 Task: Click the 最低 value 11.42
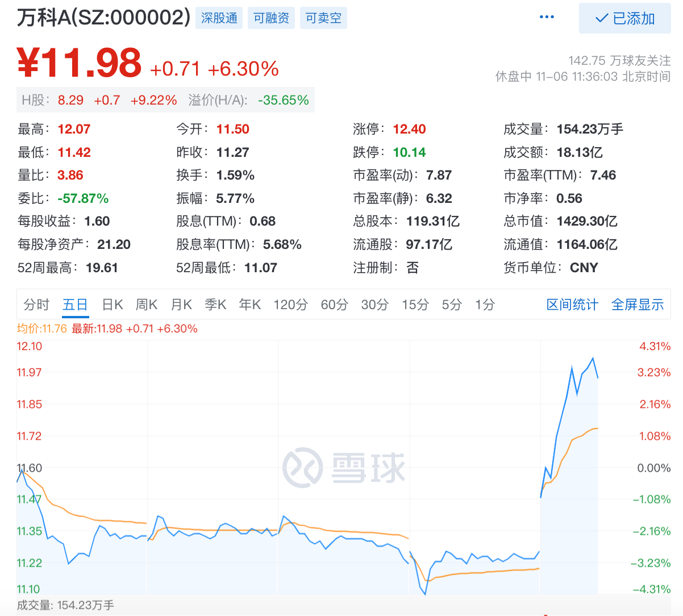click(x=74, y=152)
